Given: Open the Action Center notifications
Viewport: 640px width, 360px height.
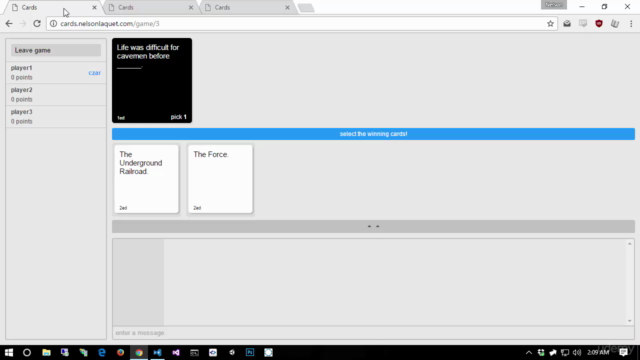Looking at the screenshot, I should coord(623,352).
